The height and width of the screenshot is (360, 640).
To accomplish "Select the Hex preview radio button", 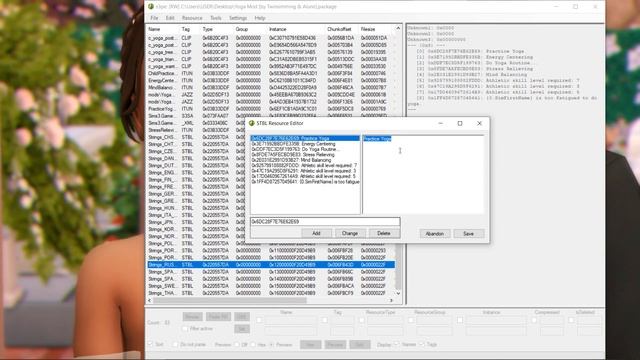I will point(253,344).
